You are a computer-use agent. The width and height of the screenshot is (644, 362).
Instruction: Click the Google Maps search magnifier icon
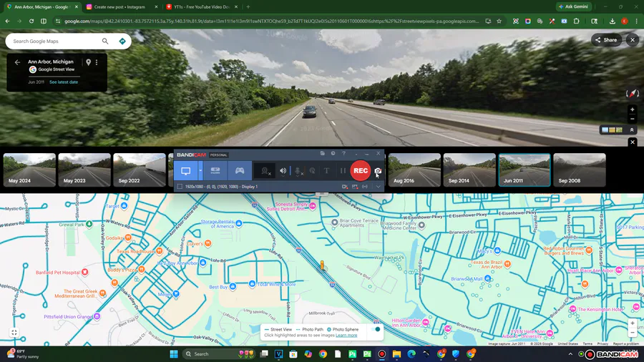tap(106, 41)
